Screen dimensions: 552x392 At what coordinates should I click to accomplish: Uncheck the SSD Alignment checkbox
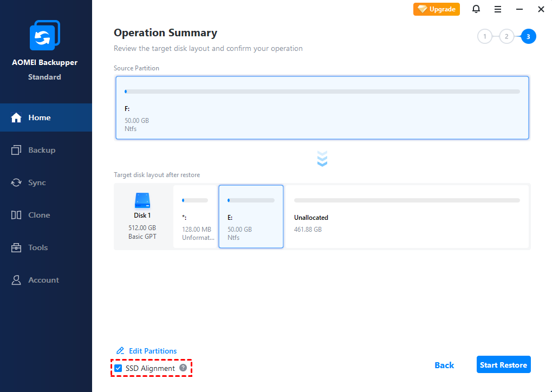[119, 368]
